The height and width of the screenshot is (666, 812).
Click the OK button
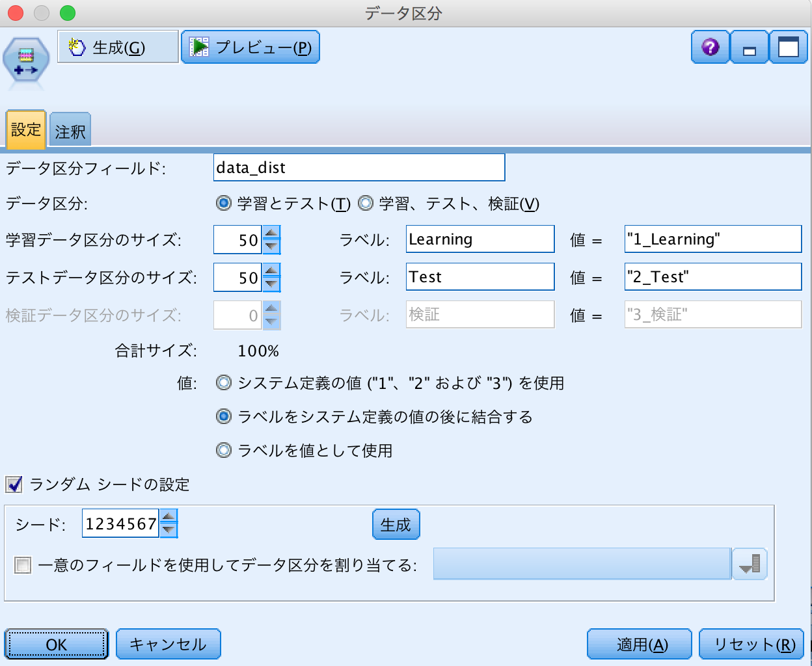point(56,644)
